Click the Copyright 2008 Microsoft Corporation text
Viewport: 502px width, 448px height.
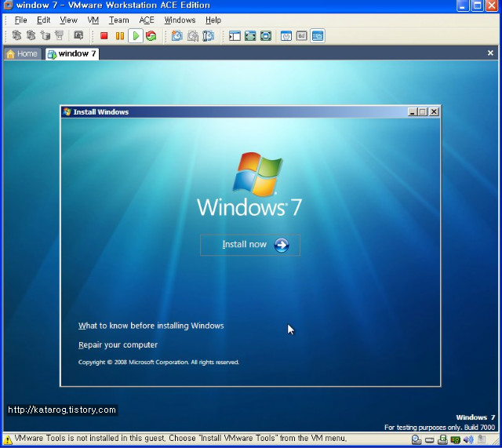(x=158, y=362)
